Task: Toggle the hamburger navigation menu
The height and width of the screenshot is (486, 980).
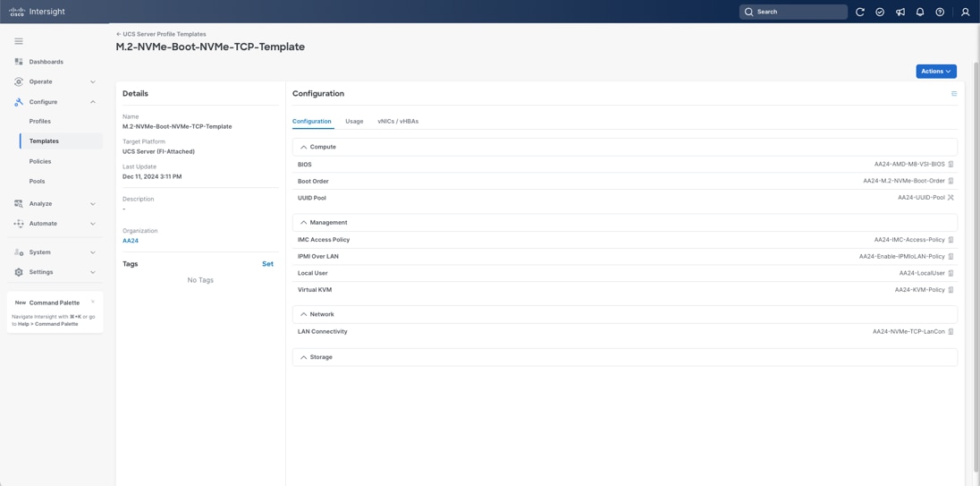Action: [x=19, y=41]
